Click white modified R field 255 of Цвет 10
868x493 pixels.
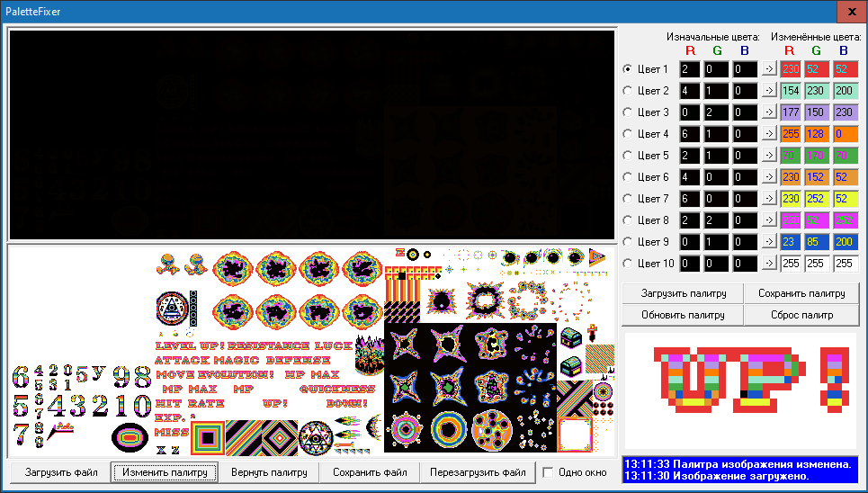click(x=791, y=264)
